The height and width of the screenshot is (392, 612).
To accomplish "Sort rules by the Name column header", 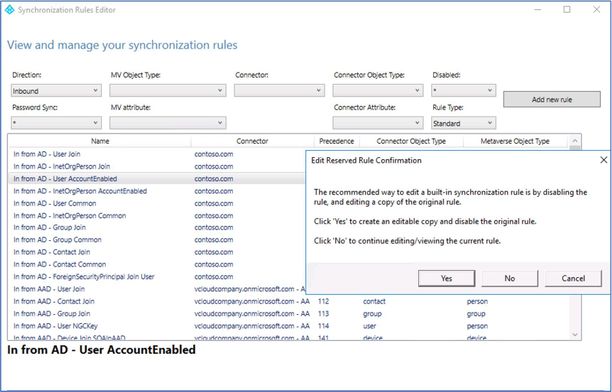I will pos(100,141).
